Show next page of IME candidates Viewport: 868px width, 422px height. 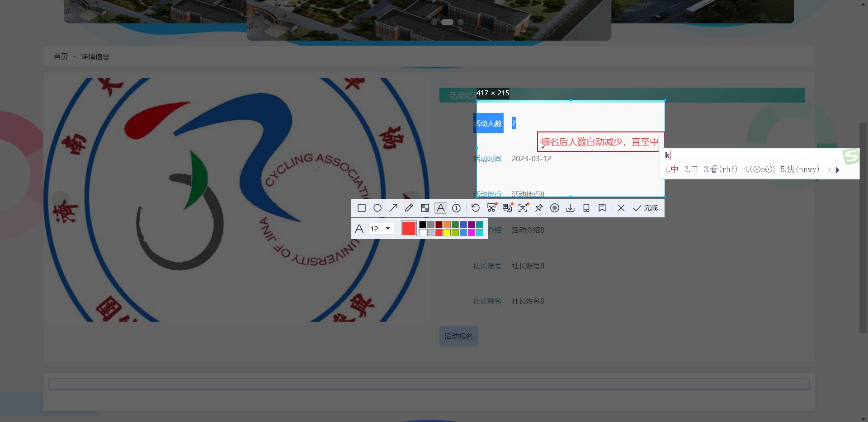point(838,170)
